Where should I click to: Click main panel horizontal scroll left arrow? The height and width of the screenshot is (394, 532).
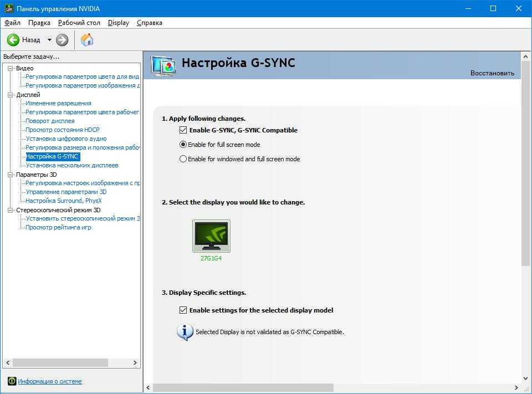[149, 387]
